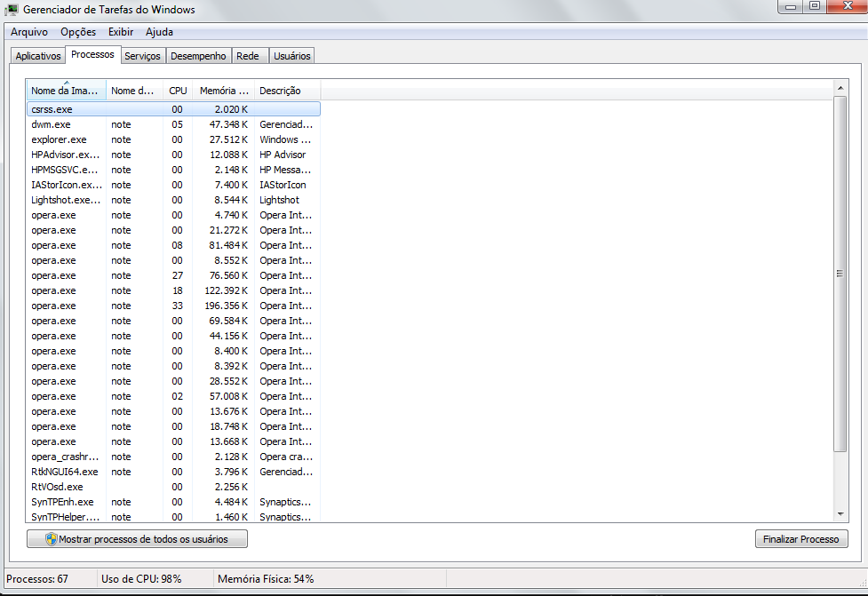Click Processos: 67 in status bar

(x=37, y=579)
